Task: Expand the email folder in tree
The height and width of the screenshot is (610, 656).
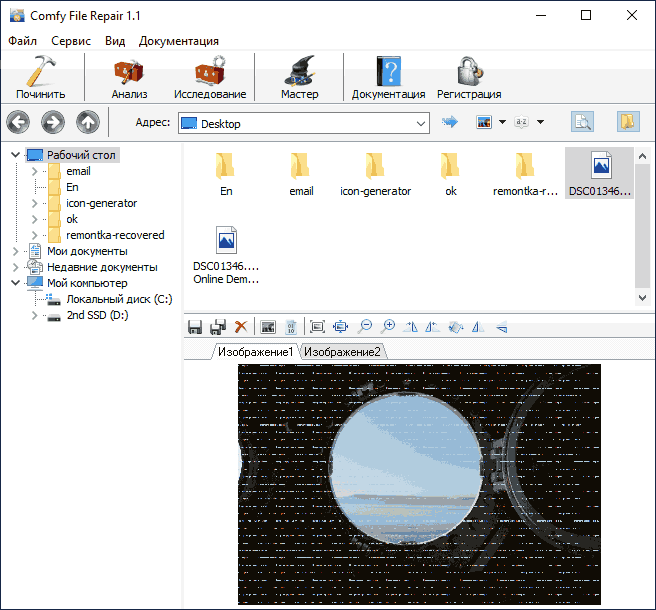Action: (34, 171)
